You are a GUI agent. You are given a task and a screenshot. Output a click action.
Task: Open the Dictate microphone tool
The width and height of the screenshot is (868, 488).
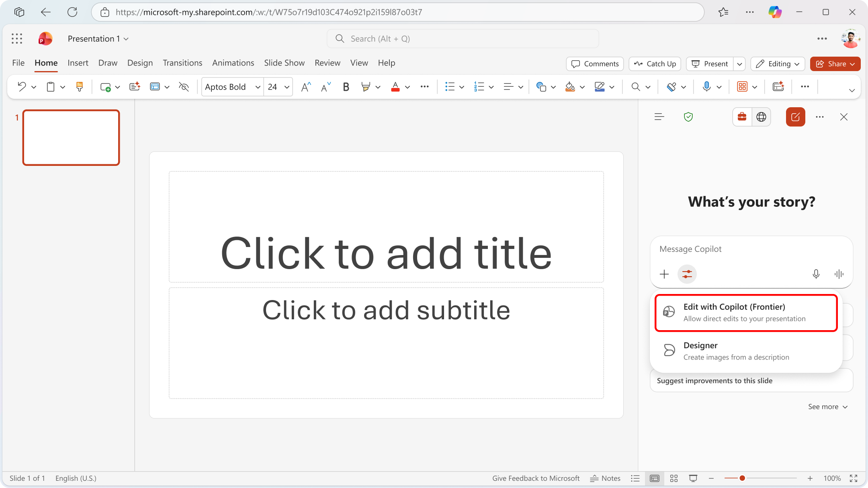707,87
